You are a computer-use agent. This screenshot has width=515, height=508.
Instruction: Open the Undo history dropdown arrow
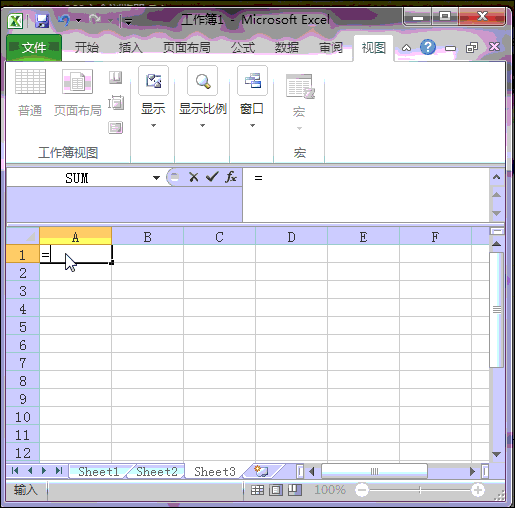pos(79,21)
